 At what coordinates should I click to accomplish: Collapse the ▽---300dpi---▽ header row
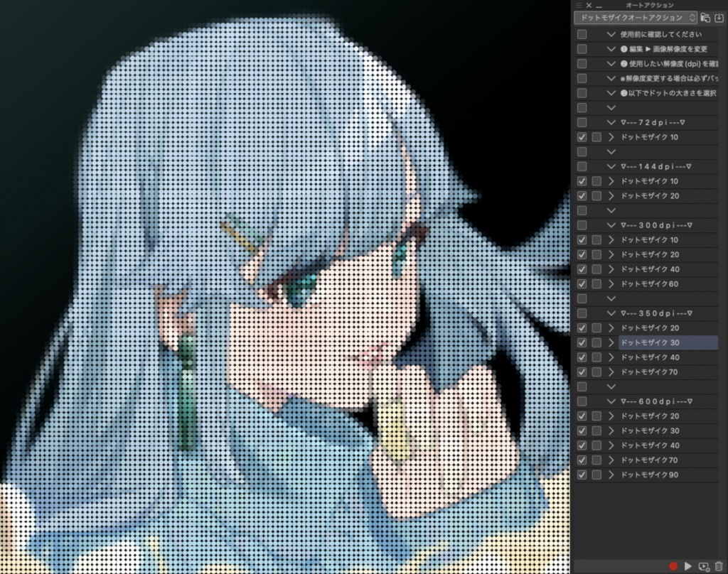click(x=611, y=225)
